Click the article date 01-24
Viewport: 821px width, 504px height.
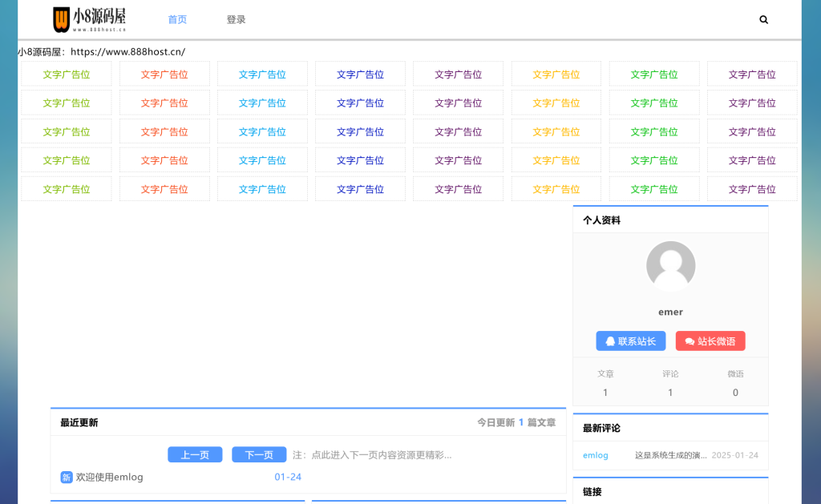288,478
